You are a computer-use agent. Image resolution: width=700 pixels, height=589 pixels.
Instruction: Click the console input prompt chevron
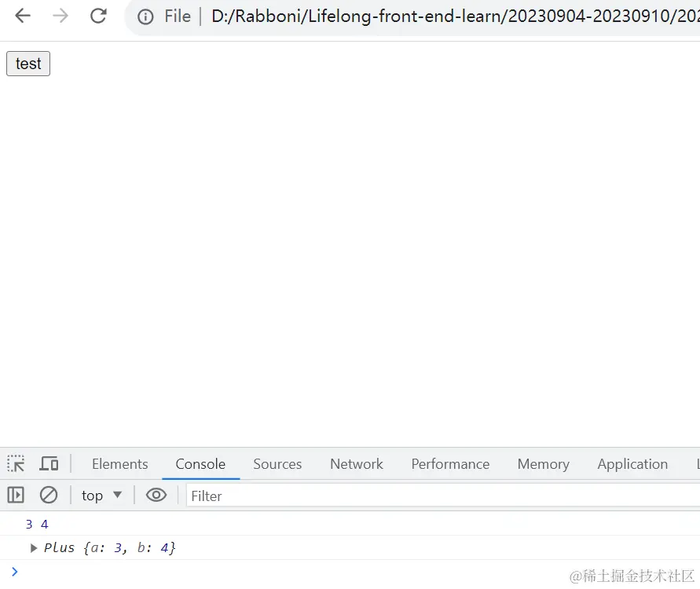15,572
